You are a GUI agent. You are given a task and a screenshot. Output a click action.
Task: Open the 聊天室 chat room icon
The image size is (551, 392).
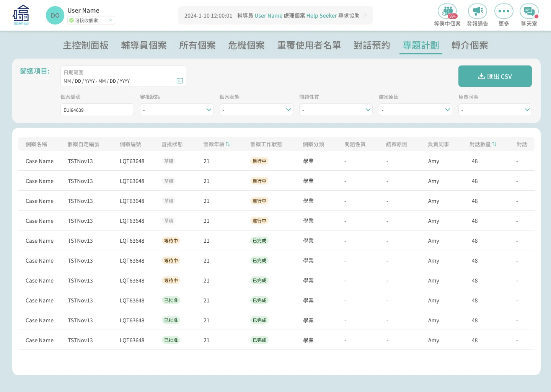(529, 11)
